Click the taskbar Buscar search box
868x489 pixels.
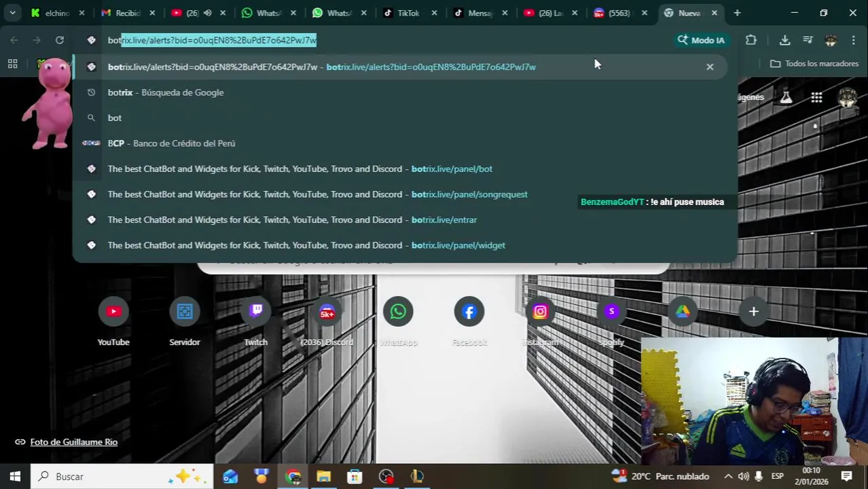(x=122, y=477)
